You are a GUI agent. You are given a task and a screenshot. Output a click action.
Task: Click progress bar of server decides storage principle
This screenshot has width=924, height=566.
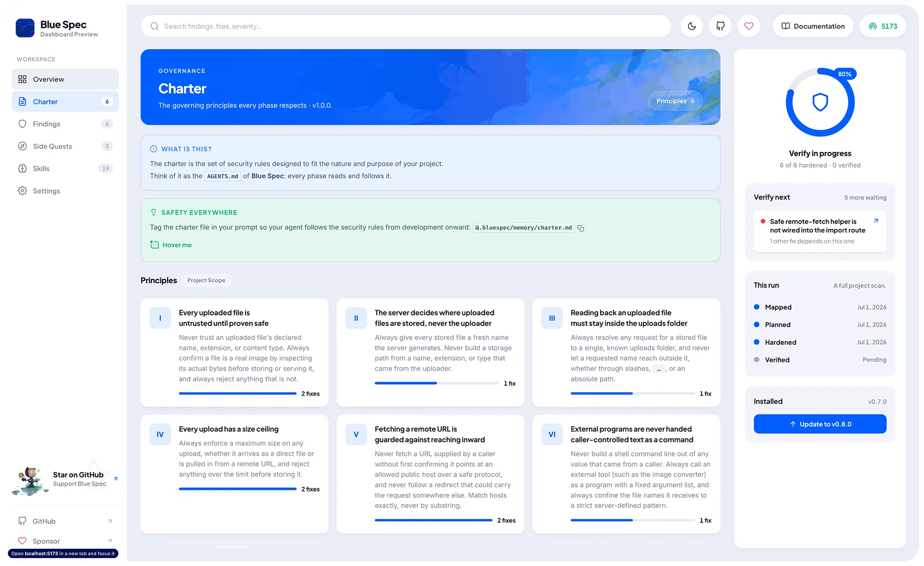(436, 383)
